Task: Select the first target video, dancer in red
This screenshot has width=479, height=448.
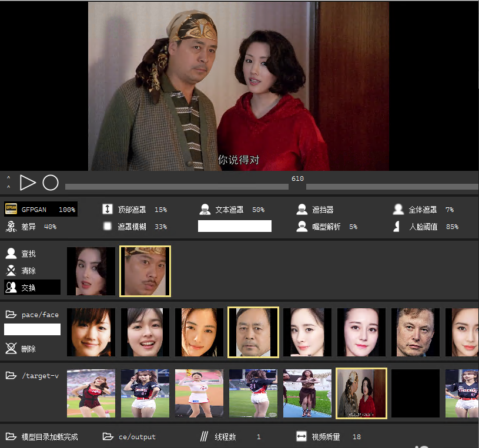Action: point(91,393)
